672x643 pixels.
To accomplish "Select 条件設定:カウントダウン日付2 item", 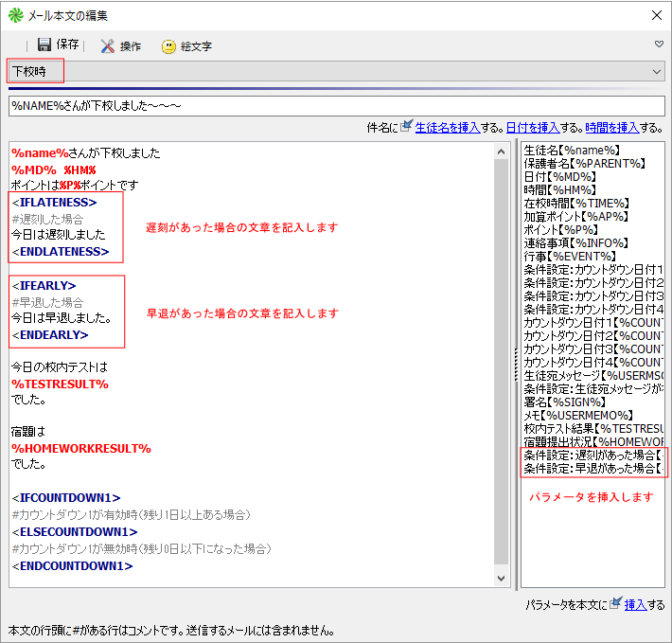I will (593, 283).
